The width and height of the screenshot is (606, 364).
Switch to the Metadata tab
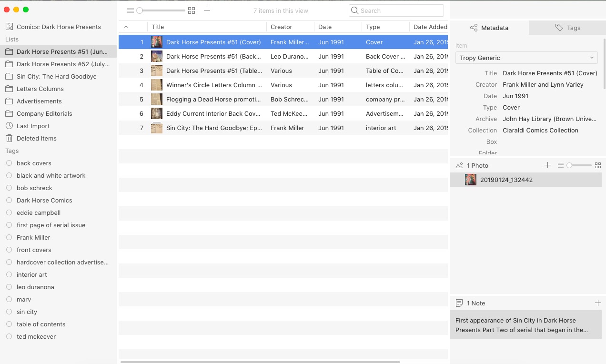pos(489,28)
